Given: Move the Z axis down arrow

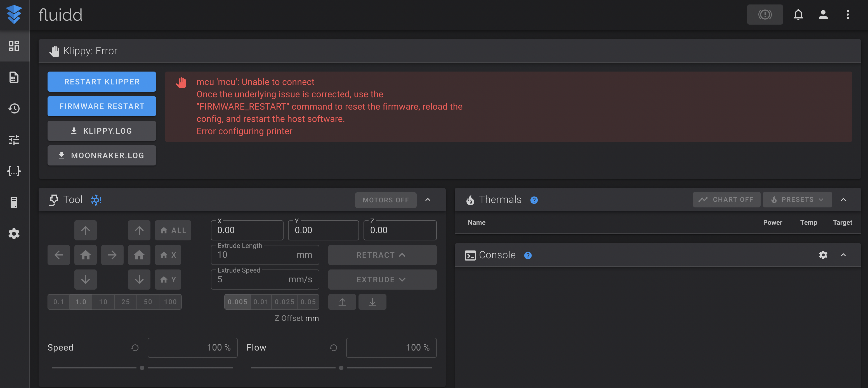Looking at the screenshot, I should (x=139, y=280).
